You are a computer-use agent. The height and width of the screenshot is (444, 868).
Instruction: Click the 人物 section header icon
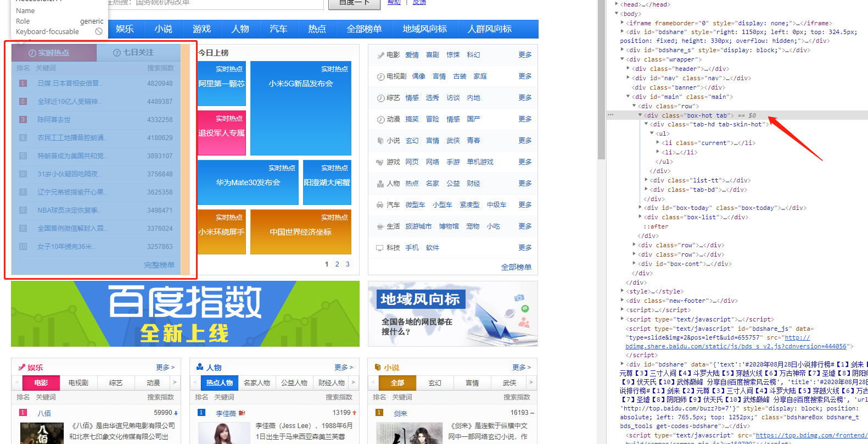(200, 367)
